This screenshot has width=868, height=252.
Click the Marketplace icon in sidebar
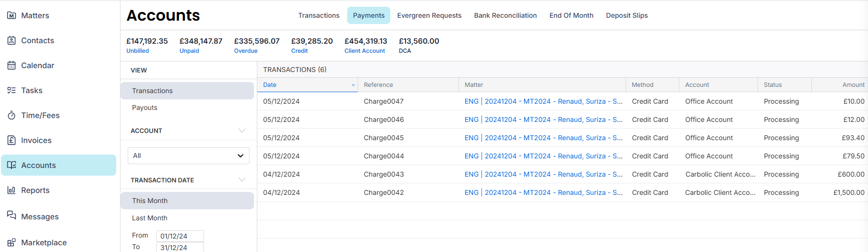point(12,242)
